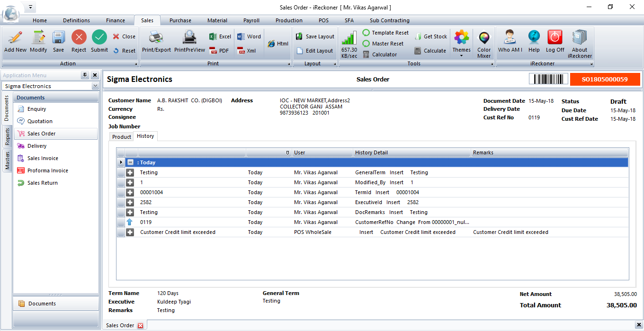Open PrintPreView from the ribbon
The width and height of the screenshot is (644, 331).
[189, 38]
